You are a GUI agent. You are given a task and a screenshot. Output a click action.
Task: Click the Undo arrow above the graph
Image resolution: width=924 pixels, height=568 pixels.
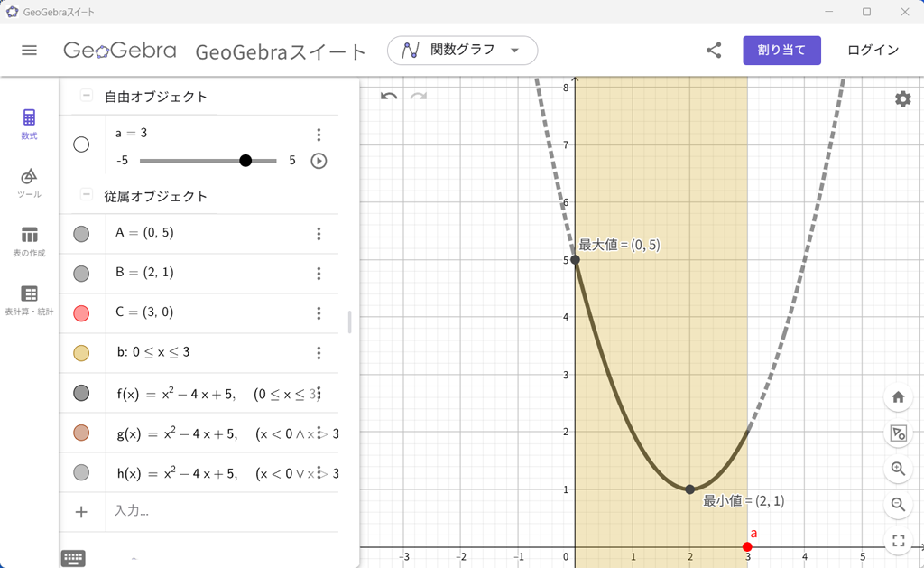388,94
